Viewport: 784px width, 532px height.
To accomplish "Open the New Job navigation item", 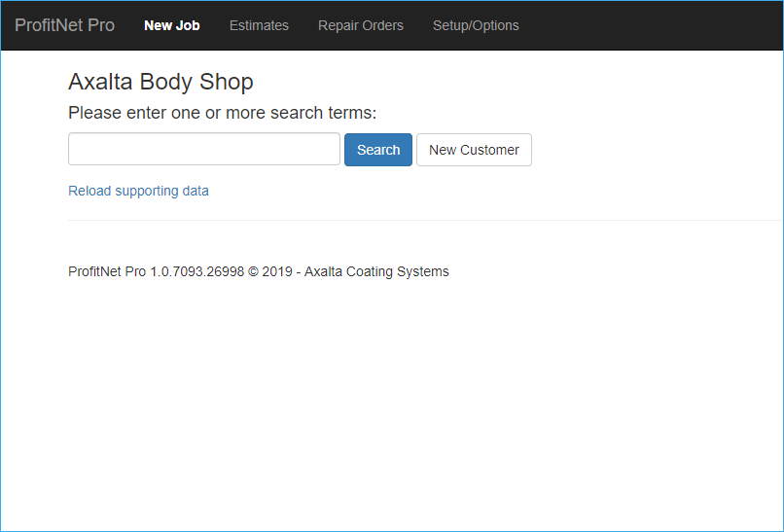I will coord(171,25).
